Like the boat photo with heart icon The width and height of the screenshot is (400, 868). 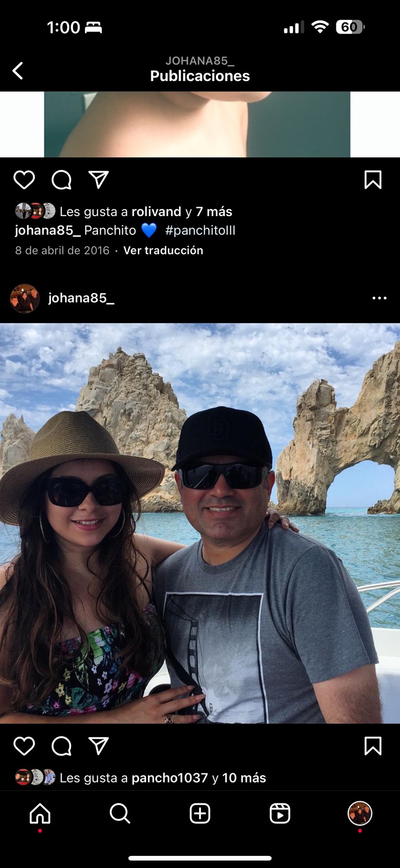tap(24, 746)
